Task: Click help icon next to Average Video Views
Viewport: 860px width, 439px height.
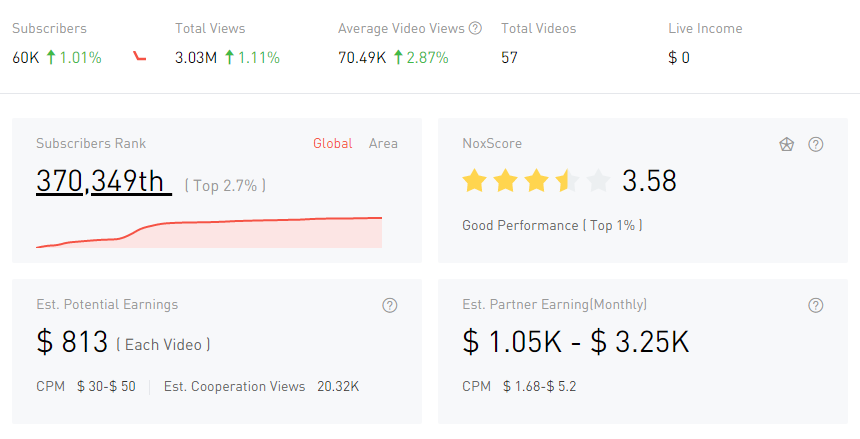Action: click(475, 29)
